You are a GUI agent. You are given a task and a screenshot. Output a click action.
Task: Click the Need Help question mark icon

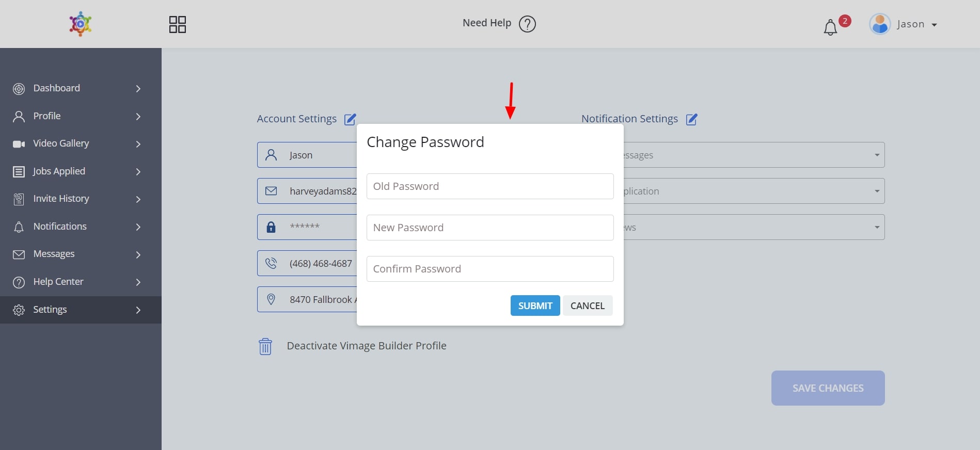pos(527,24)
